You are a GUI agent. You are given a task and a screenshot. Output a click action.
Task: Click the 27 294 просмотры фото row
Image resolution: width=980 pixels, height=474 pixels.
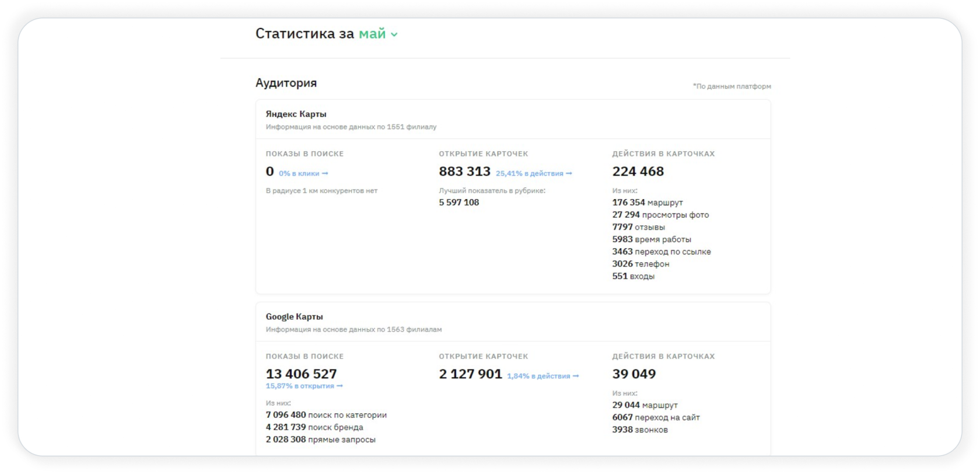[x=660, y=215]
